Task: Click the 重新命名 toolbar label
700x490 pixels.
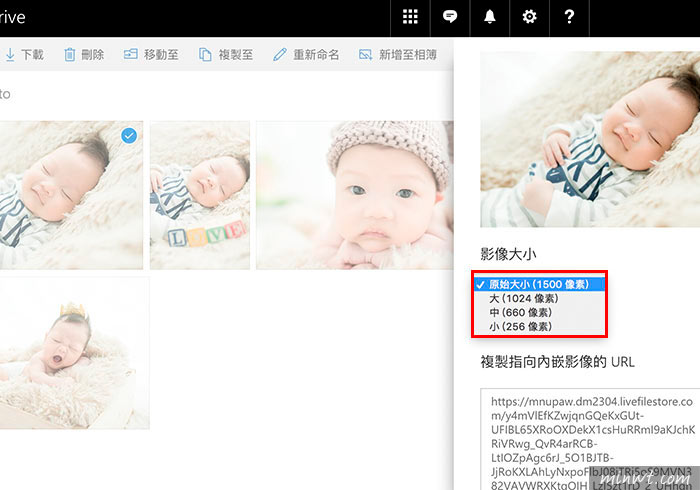Action: point(316,54)
